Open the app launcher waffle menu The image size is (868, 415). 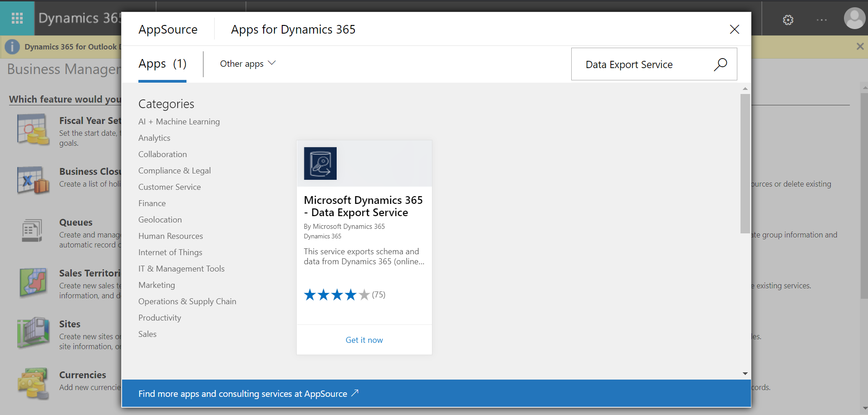pos(17,18)
